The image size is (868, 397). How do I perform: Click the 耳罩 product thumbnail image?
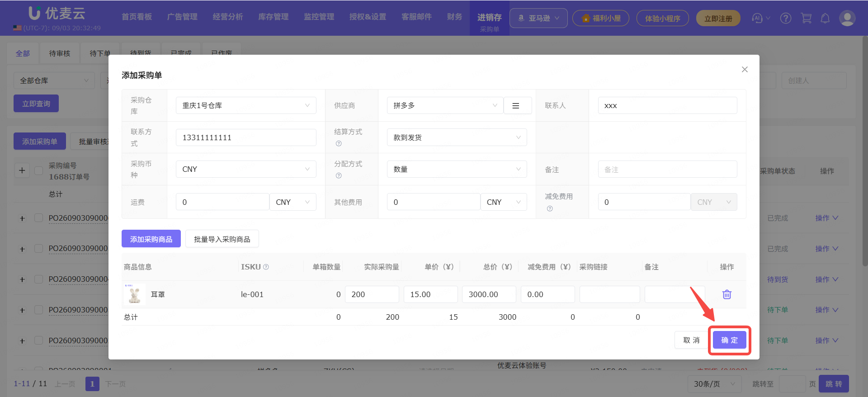click(x=134, y=294)
